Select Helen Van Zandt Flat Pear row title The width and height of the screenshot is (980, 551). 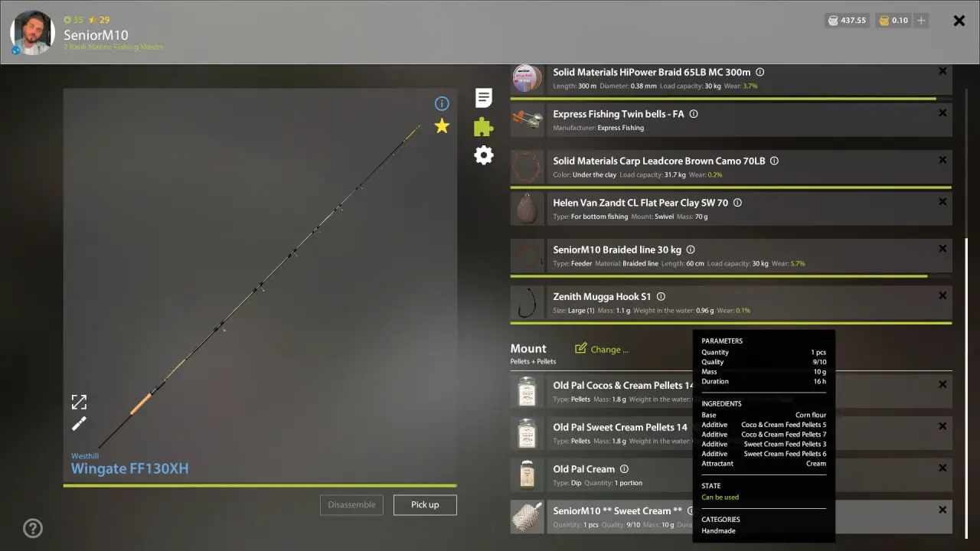pos(640,203)
